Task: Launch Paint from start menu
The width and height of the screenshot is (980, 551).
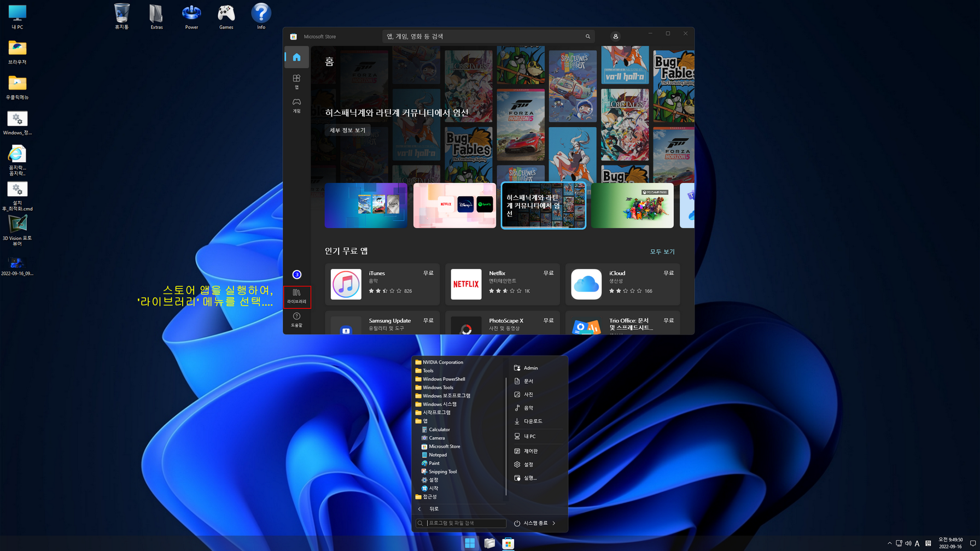Action: tap(430, 463)
